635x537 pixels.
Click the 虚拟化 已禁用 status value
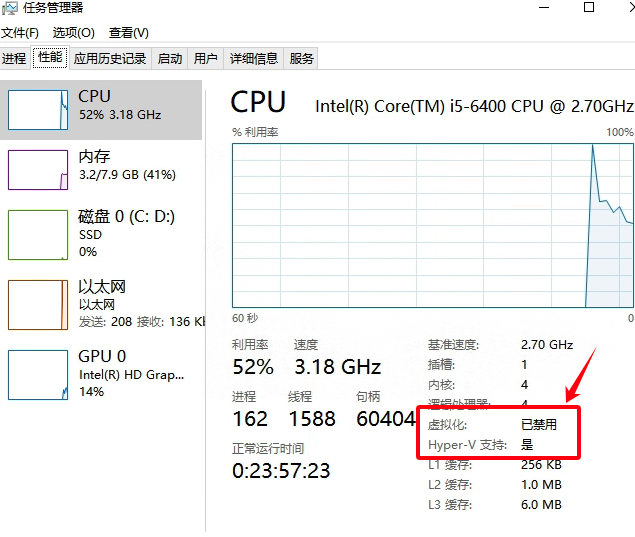coord(539,424)
